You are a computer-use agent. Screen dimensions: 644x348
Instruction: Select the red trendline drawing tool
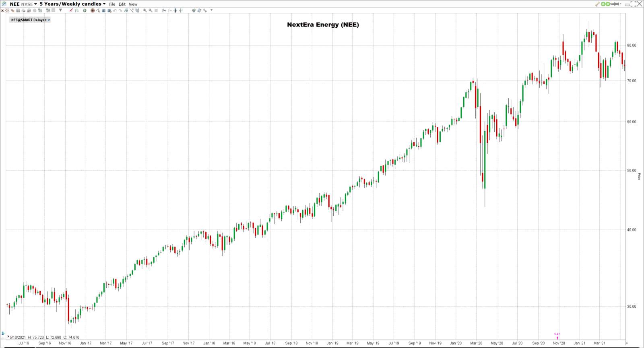tap(71, 10)
